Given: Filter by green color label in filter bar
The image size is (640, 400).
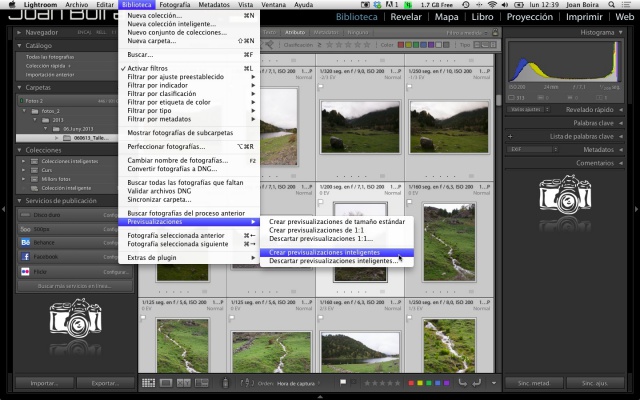Looking at the screenshot, I should [416, 45].
